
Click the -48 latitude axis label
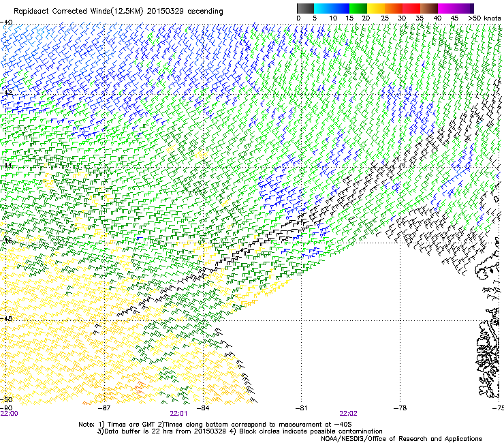tap(6, 318)
